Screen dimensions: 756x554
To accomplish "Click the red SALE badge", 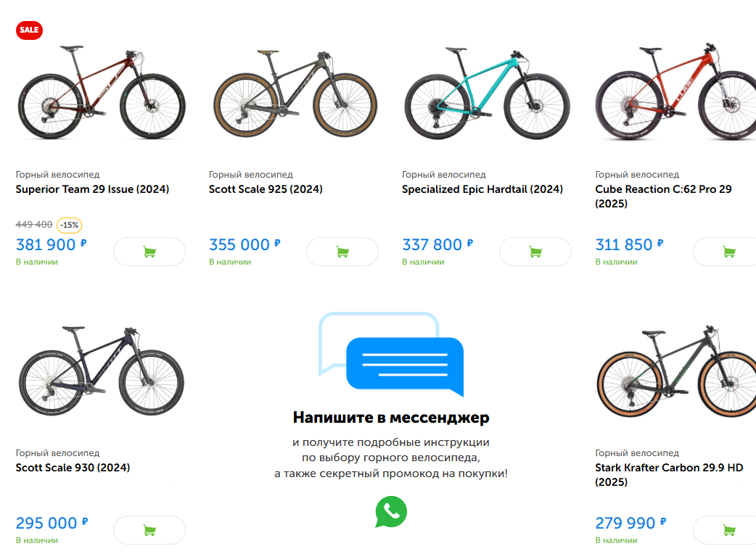I will pos(30,30).
